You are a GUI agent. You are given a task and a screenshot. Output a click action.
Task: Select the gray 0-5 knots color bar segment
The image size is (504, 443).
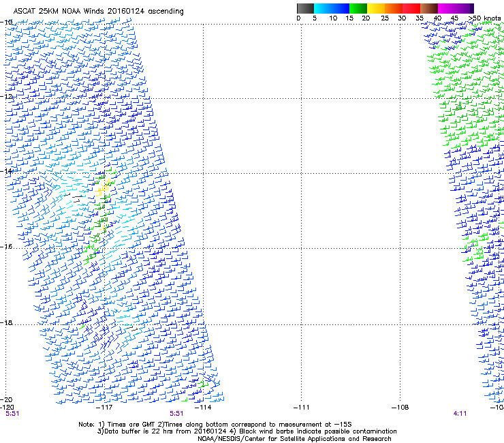[x=305, y=8]
